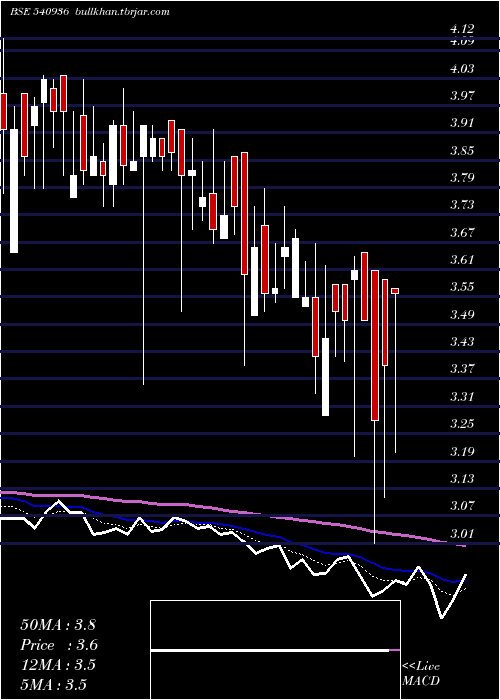Select the 3.37 price axis label
This screenshot has height=700, width=500.
(462, 369)
